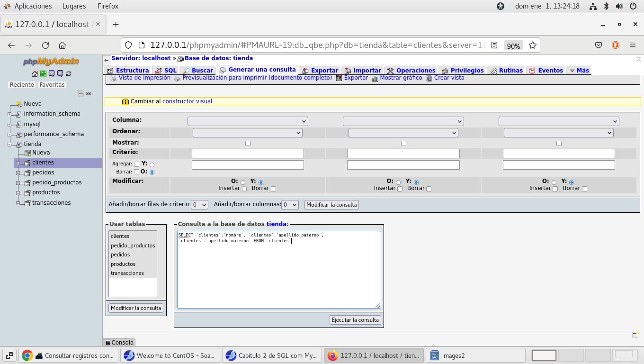Tick the Agregar checkbox
Viewport: 644px width, 364px height.
[136, 164]
